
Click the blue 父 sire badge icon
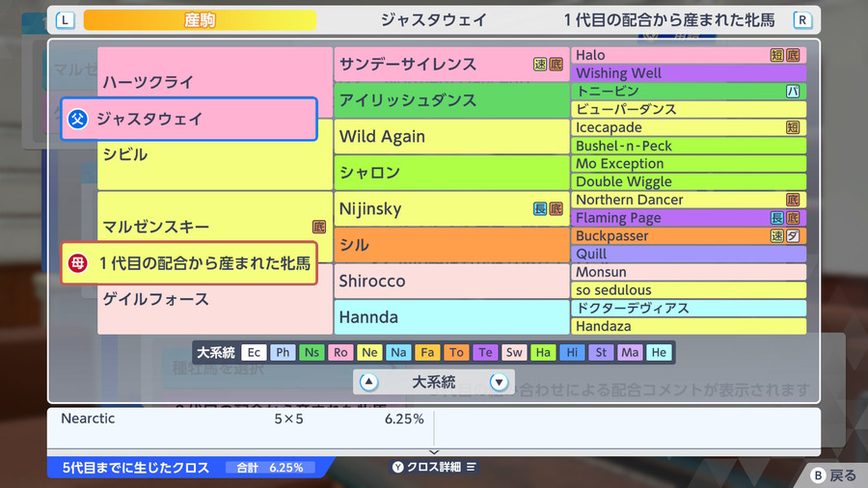coord(77,119)
